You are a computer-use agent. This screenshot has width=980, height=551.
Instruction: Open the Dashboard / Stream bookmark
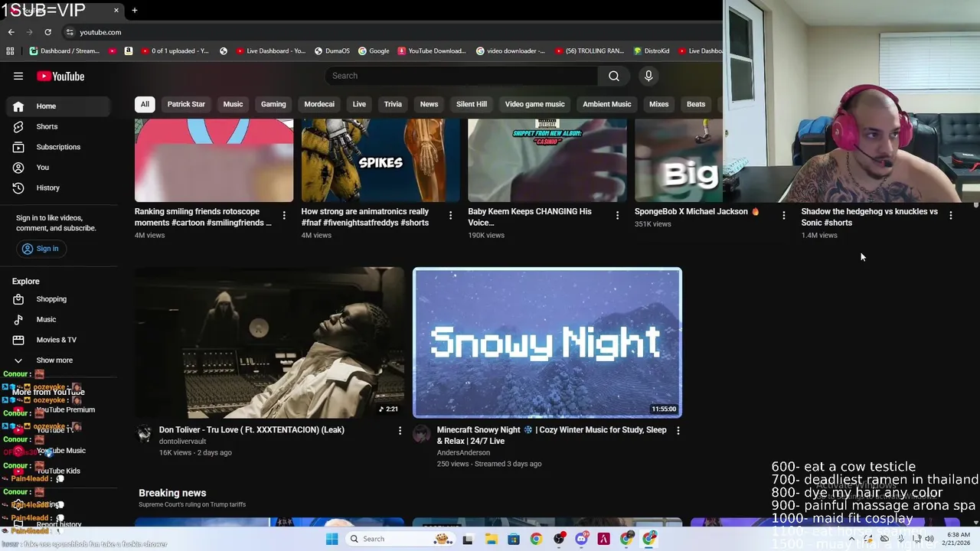click(x=64, y=51)
